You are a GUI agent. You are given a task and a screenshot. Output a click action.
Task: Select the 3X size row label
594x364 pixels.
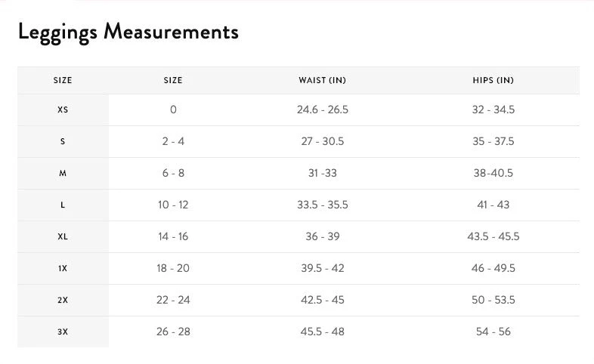[63, 332]
